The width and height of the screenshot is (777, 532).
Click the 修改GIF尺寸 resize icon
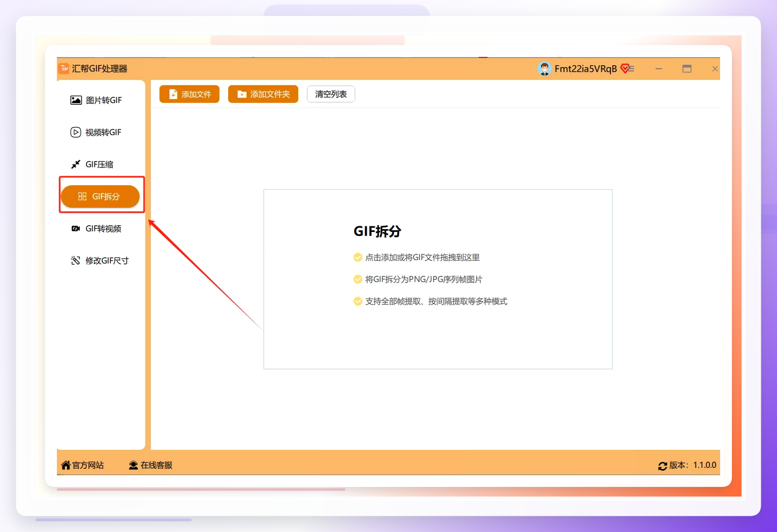(75, 261)
